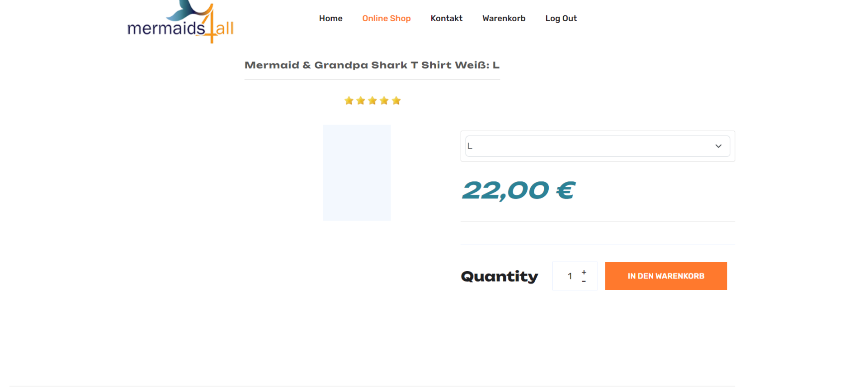The image size is (868, 392).
Task: Click Log Out in navigation
Action: coord(561,19)
